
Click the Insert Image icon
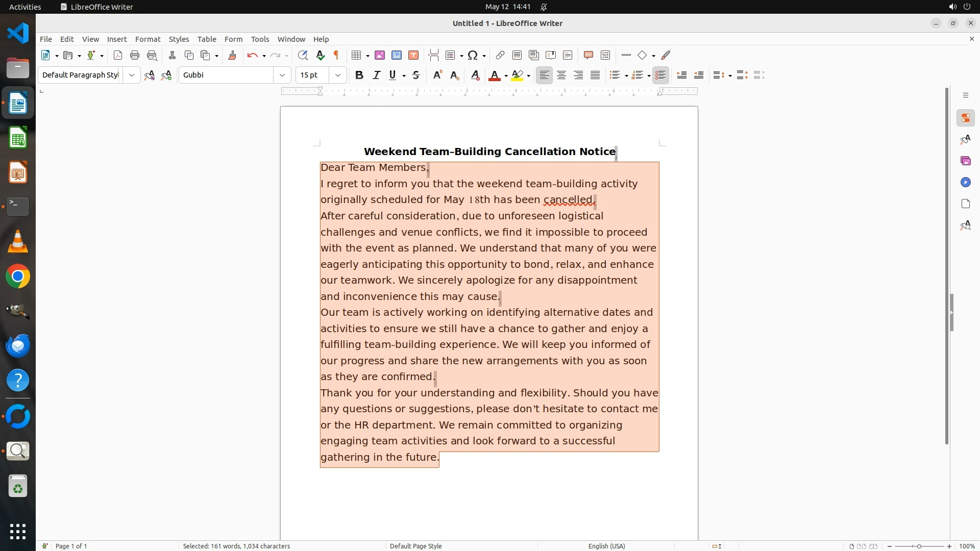tap(379, 55)
